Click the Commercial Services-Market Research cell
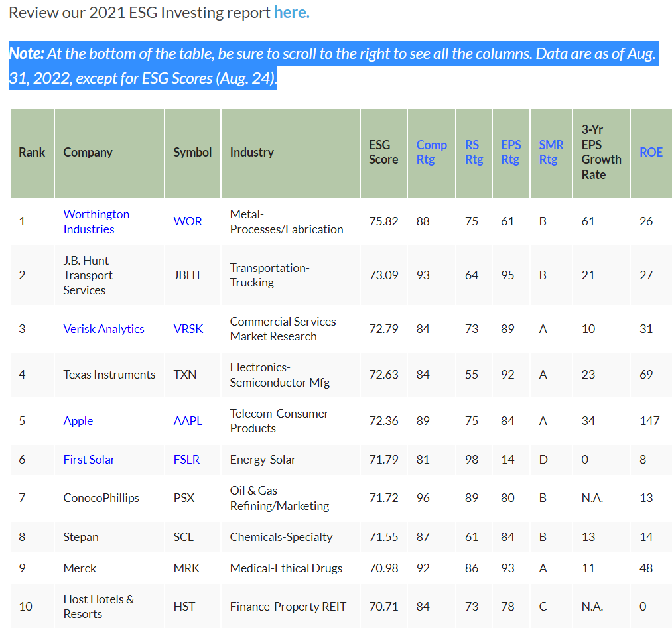 [x=290, y=328]
